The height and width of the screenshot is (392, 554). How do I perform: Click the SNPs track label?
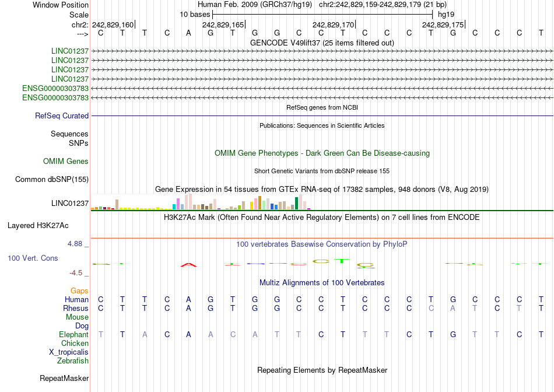(x=79, y=143)
